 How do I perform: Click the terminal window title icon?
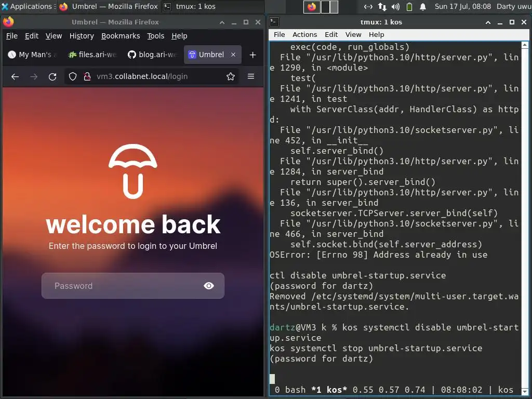(274, 22)
